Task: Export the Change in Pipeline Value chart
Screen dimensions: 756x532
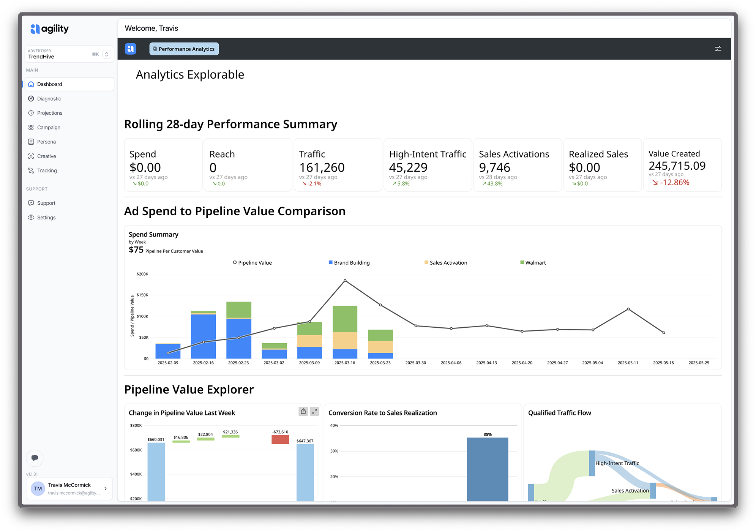Action: pos(303,411)
